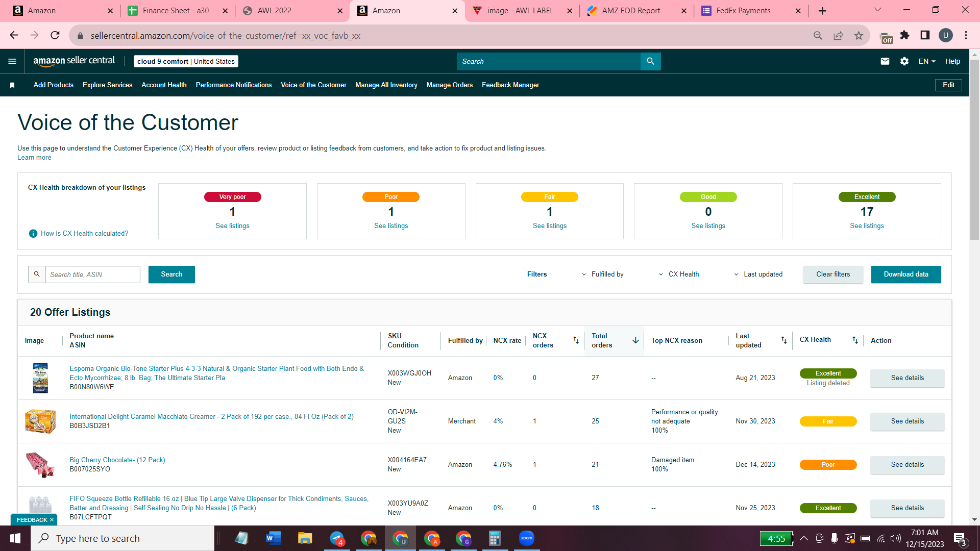This screenshot has width=980, height=551.
Task: Click inside Search title, ASIN field
Action: coord(93,274)
